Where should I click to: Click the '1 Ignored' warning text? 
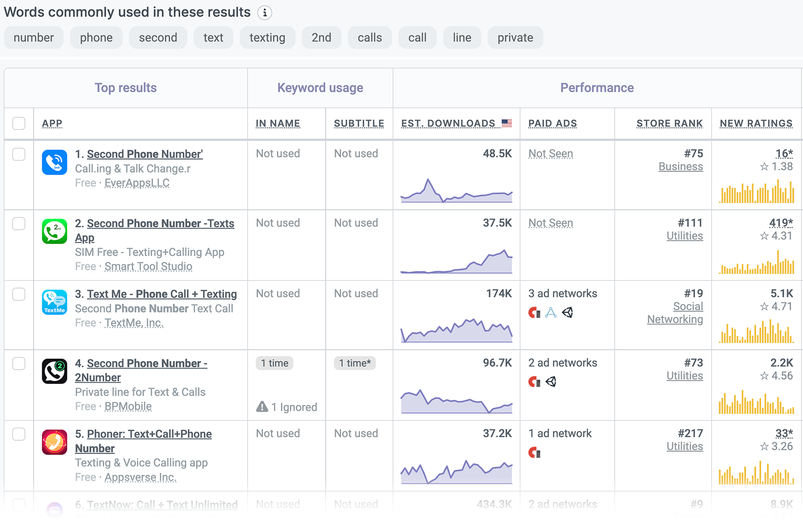click(x=294, y=407)
